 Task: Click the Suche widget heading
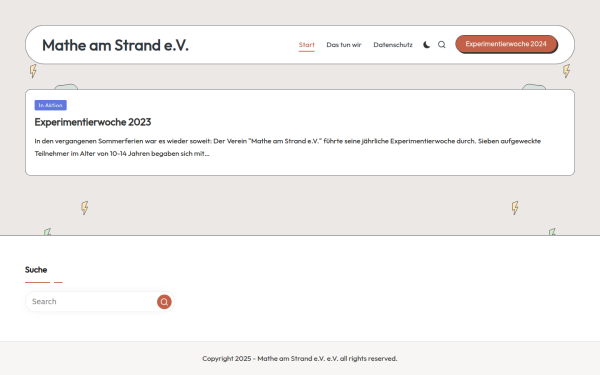click(36, 270)
